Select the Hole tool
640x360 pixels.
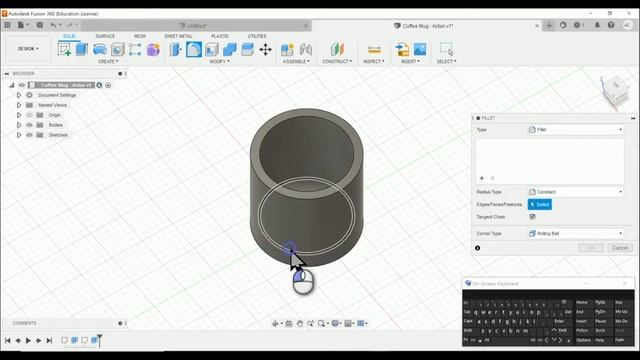point(118,49)
